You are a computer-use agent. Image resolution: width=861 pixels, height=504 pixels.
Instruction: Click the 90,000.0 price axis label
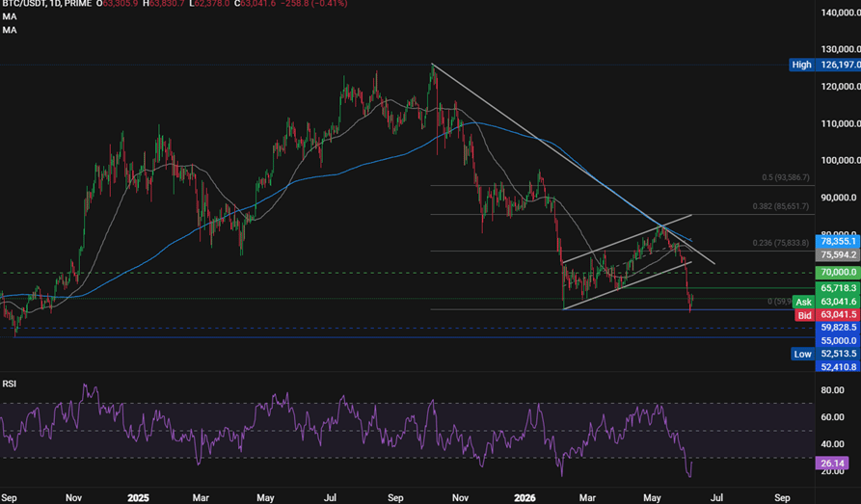coord(838,198)
